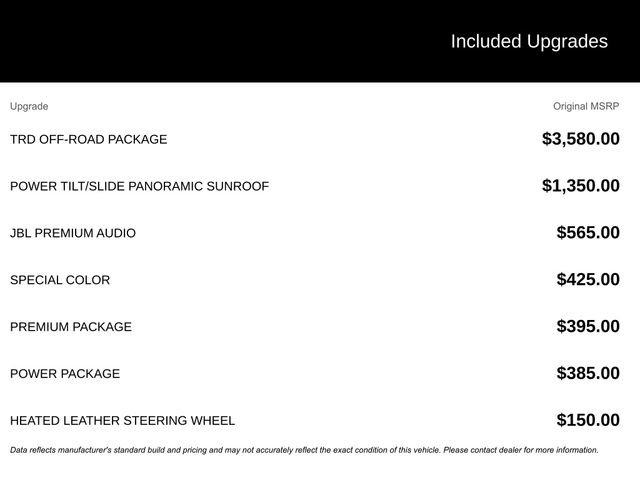Click the Original MSRP column header
This screenshot has height=480, width=640.
coord(586,106)
